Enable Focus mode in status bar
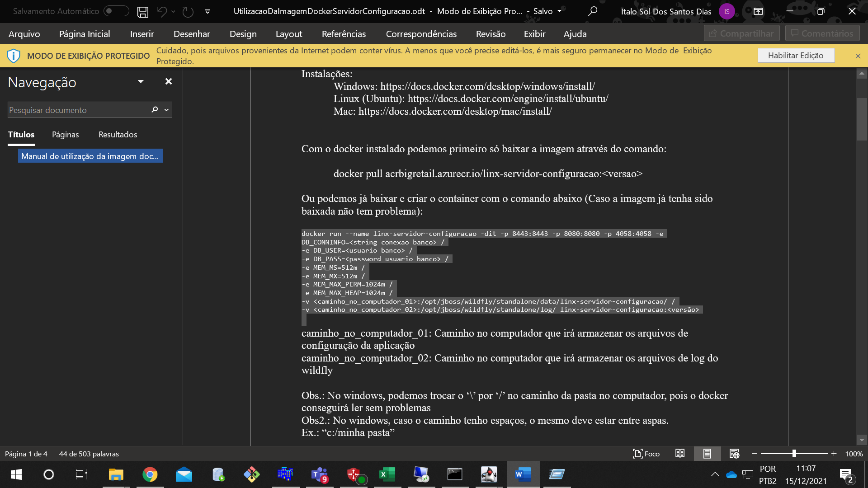Screen dimensions: 868x488 pos(646,454)
